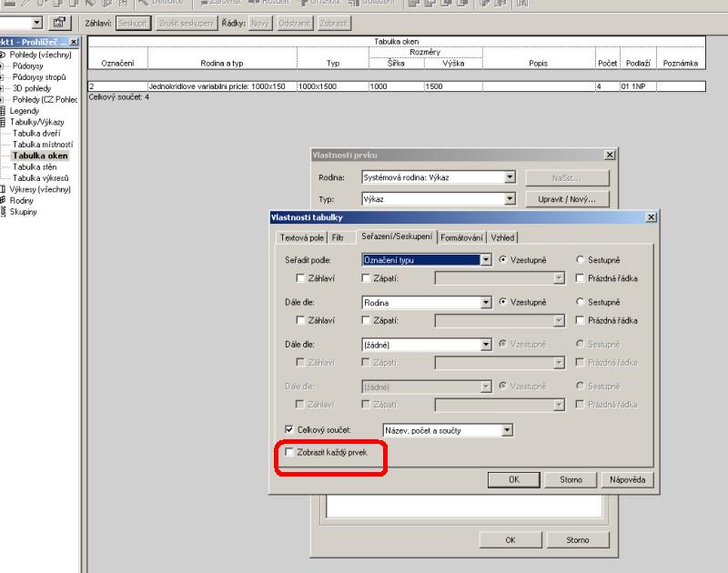Open Typ Výkaz dropdown in Vlastnosti prvku

click(x=510, y=199)
